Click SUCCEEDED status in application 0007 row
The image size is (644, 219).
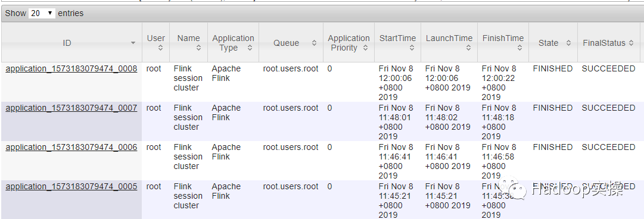608,108
